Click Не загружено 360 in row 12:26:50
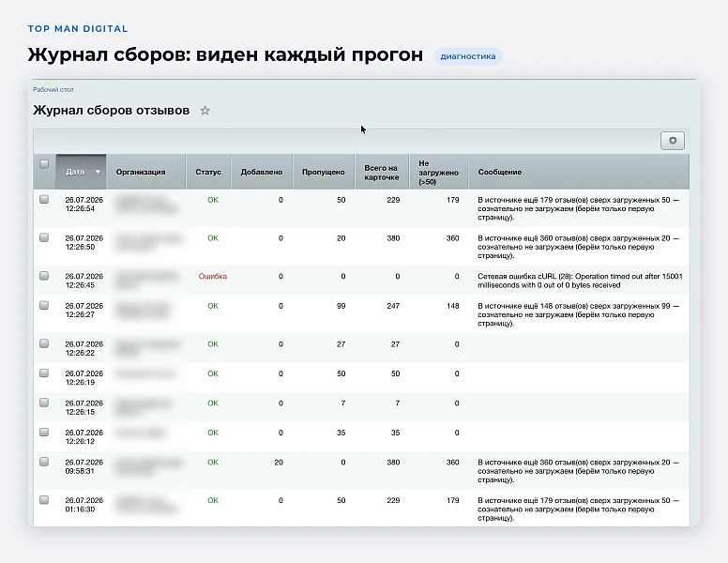The height and width of the screenshot is (563, 728). tap(453, 238)
